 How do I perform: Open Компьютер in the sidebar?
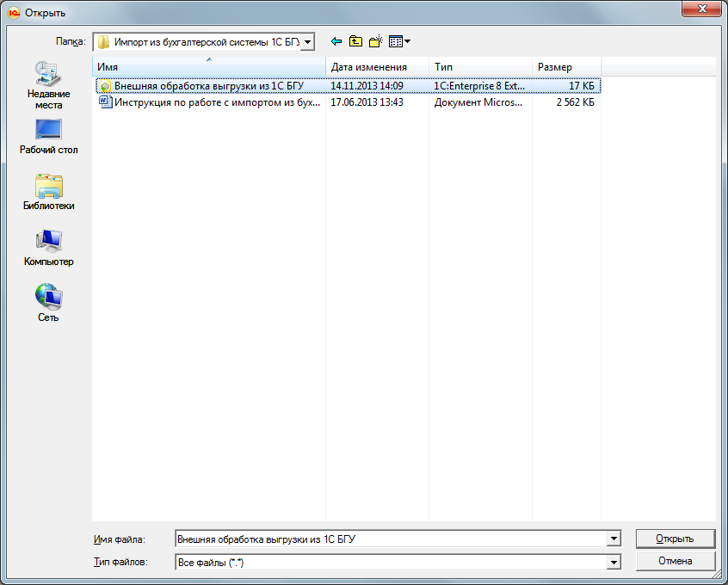[48, 249]
